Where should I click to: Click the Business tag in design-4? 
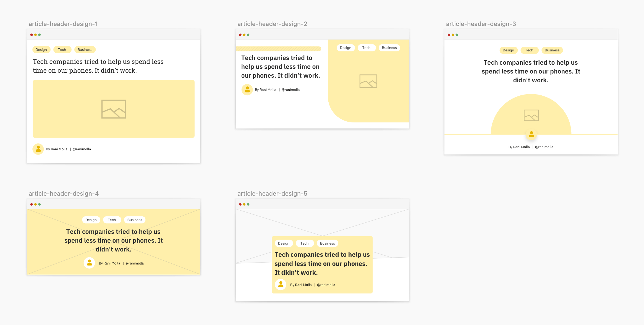(135, 220)
